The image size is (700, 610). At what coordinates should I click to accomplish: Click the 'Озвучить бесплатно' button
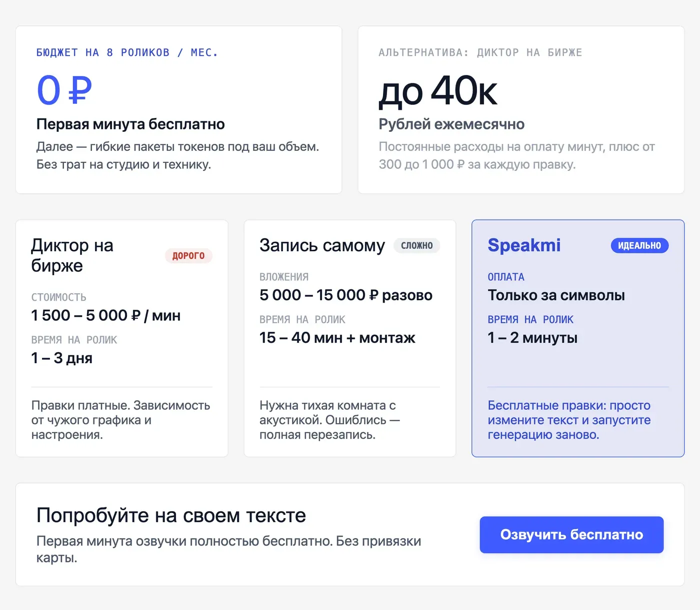[571, 535]
